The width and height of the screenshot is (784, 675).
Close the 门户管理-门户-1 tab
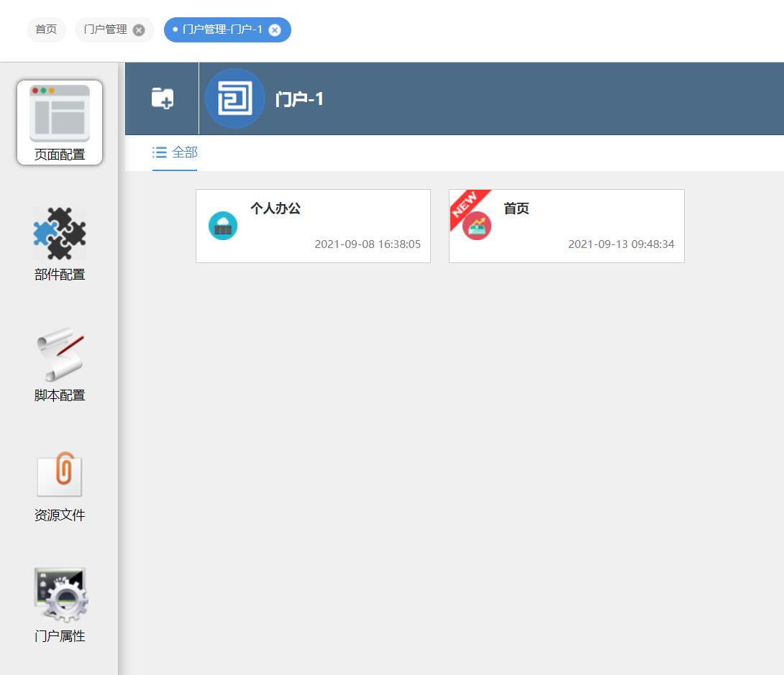[x=275, y=30]
